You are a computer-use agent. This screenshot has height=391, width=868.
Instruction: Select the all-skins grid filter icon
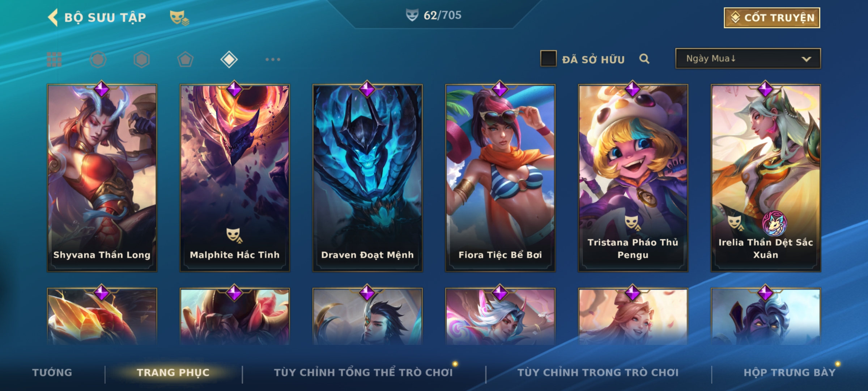click(54, 59)
